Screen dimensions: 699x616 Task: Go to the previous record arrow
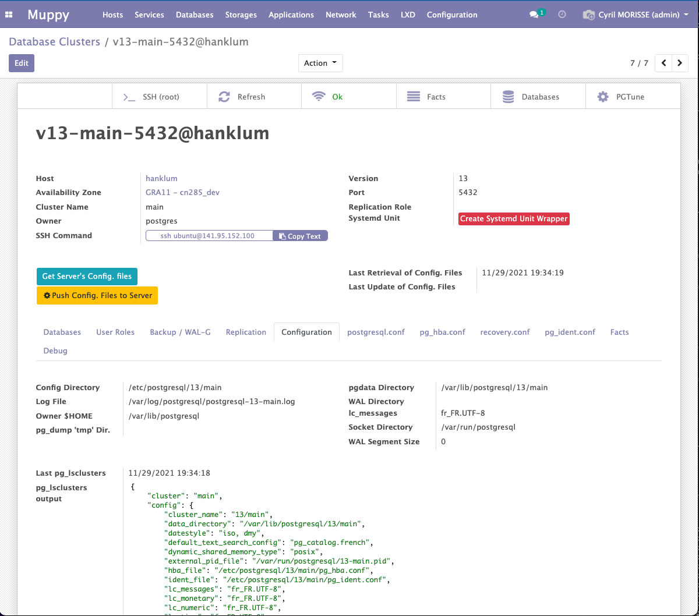[663, 63]
